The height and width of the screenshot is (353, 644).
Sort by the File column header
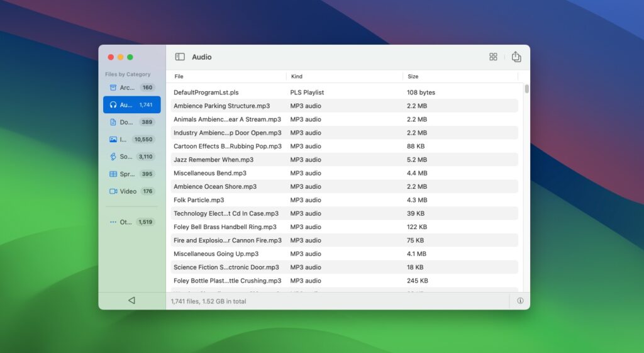[x=179, y=76]
